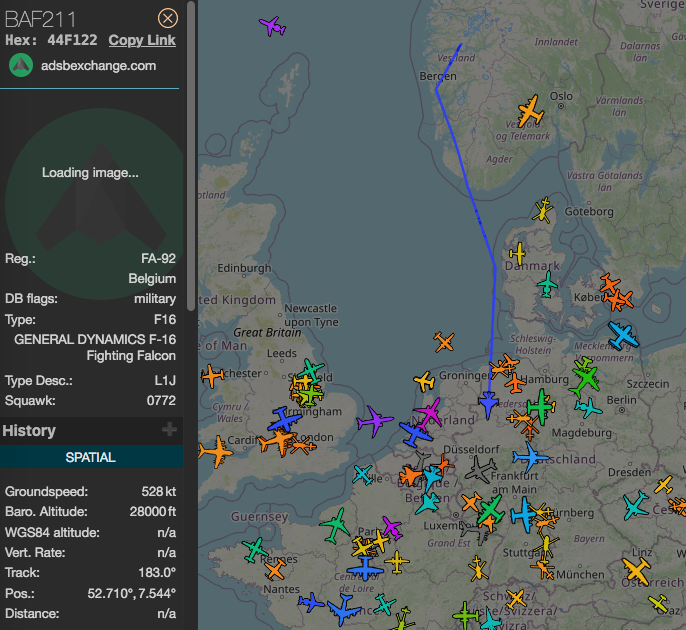Select the orange aircraft near Manchester
The height and width of the screenshot is (630, 686).
[x=213, y=376]
